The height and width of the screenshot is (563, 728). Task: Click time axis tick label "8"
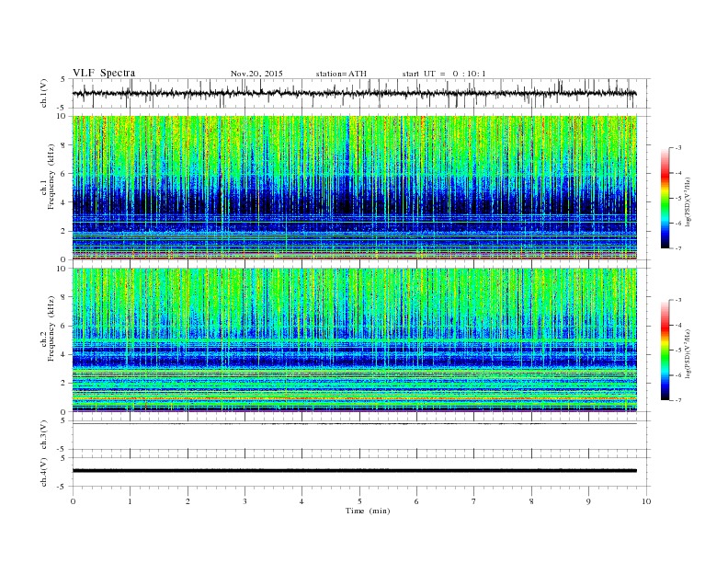pyautogui.click(x=531, y=501)
